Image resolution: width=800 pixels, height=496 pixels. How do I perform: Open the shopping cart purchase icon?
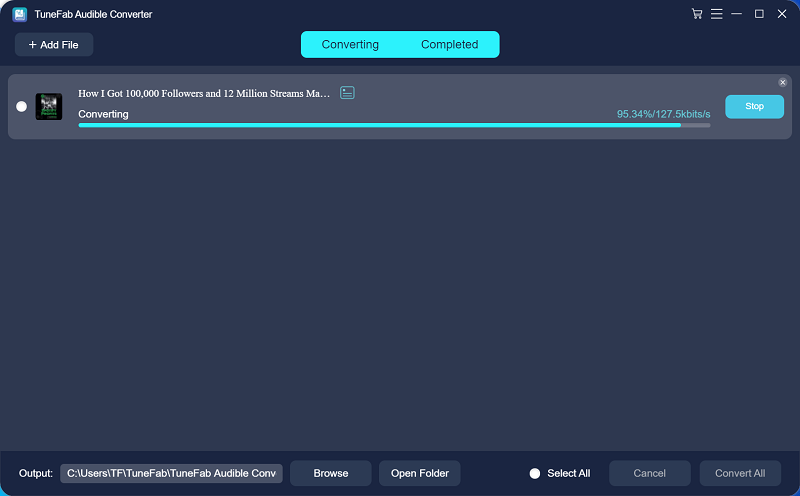tap(697, 14)
